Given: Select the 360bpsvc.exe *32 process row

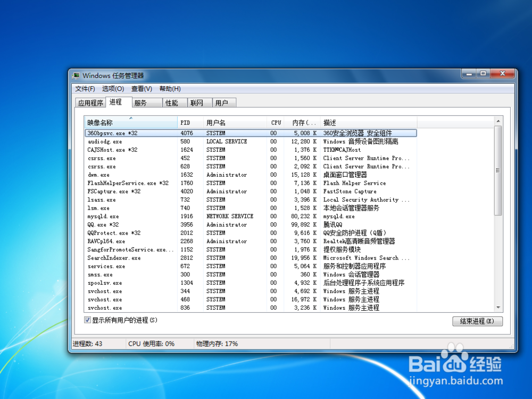Looking at the screenshot, I should [251, 133].
